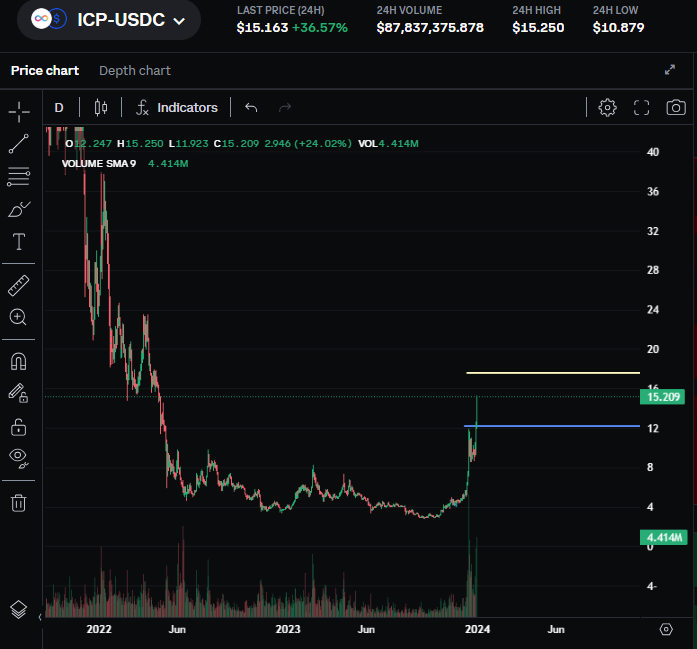Screen dimensions: 697x649
Task: Click the 24H volume value $87,837,375.878
Action: tap(430, 28)
